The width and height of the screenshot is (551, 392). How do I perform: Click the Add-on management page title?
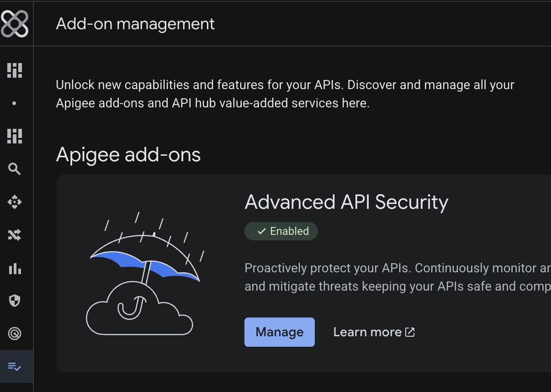pos(135,23)
